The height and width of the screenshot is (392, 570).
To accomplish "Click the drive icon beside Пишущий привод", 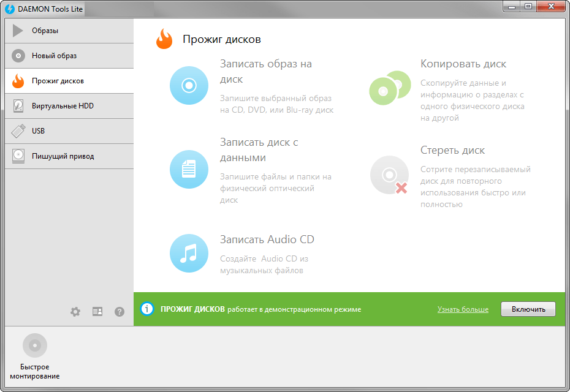I will (18, 156).
